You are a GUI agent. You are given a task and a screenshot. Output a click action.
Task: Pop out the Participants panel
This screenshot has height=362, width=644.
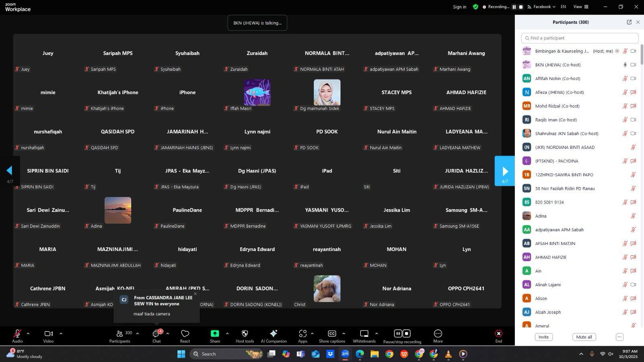coord(629,22)
